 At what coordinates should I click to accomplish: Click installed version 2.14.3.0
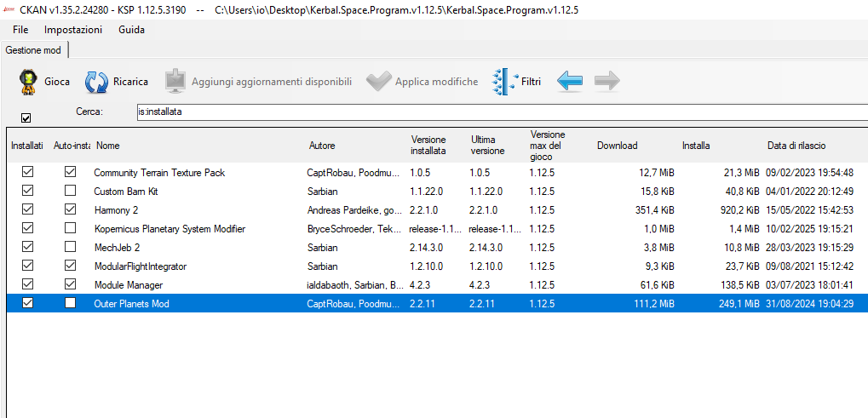(426, 248)
